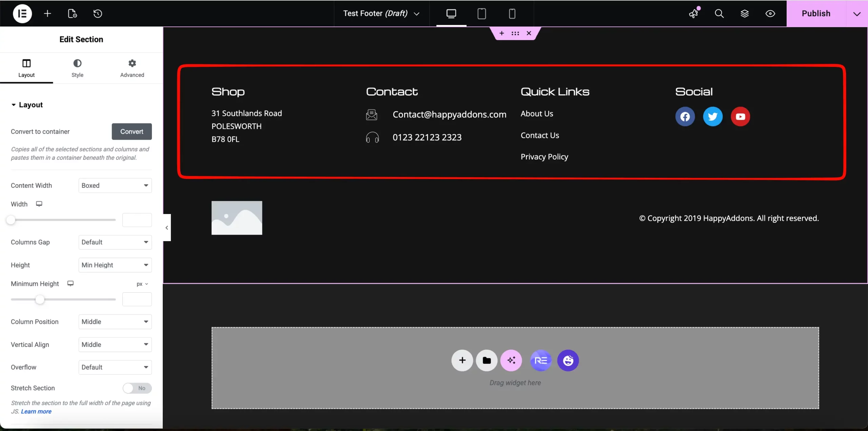Open the revision History panel
The height and width of the screenshot is (431, 868).
click(98, 14)
